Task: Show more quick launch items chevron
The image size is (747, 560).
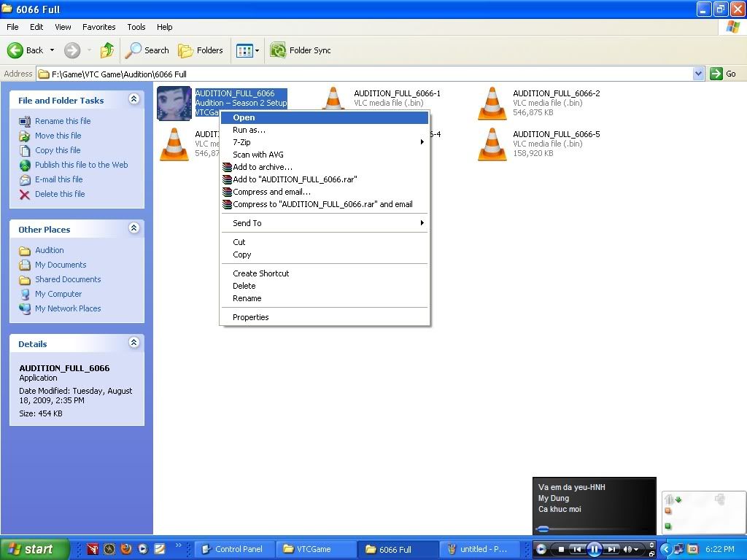Action: [178, 545]
